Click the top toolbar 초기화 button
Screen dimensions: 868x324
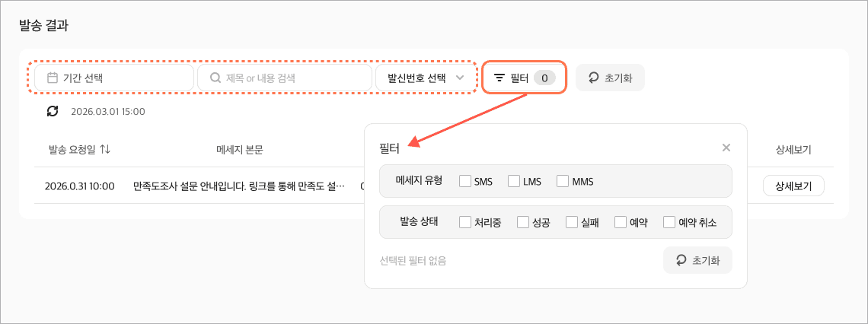[610, 78]
